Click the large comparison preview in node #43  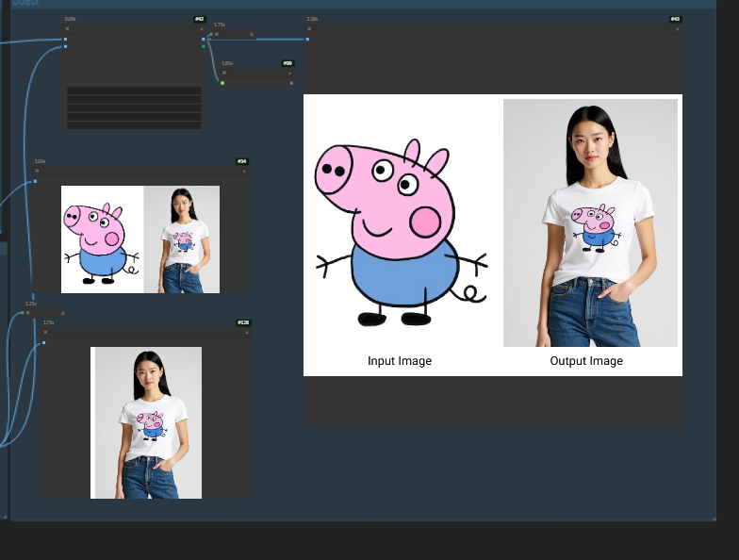pos(493,235)
